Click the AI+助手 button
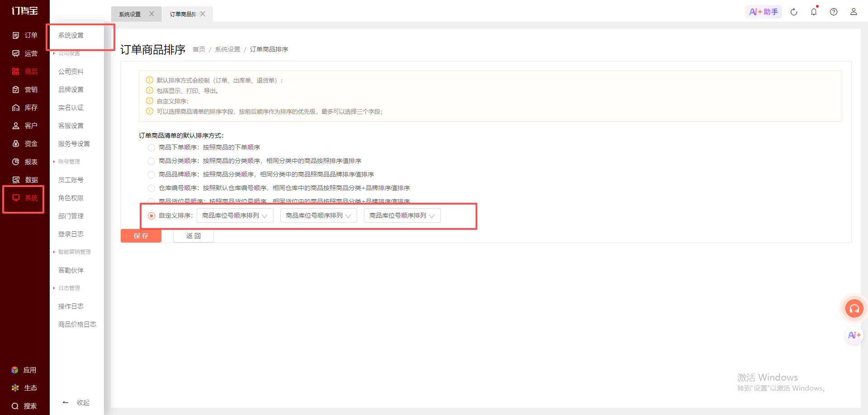The width and height of the screenshot is (868, 415). [x=764, y=12]
